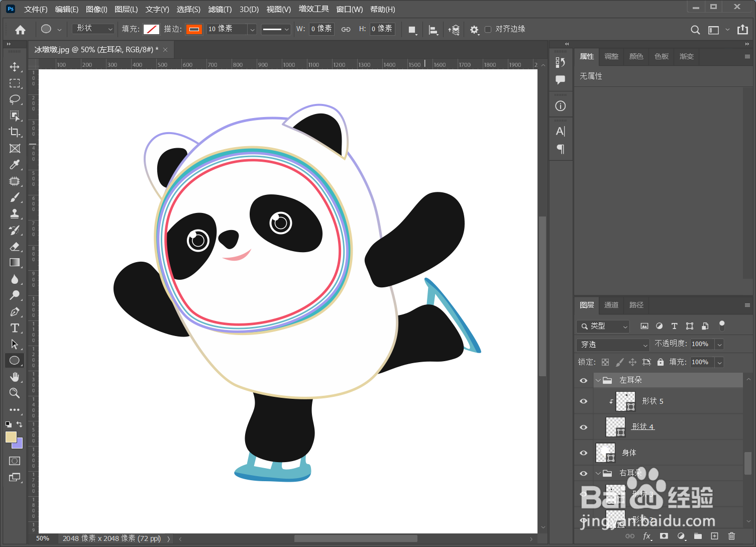Switch to the 色板 tab
This screenshot has height=547, width=756.
(662, 56)
